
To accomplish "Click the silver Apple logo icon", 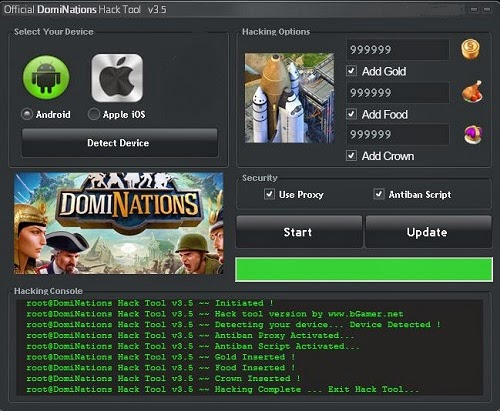I will 117,78.
